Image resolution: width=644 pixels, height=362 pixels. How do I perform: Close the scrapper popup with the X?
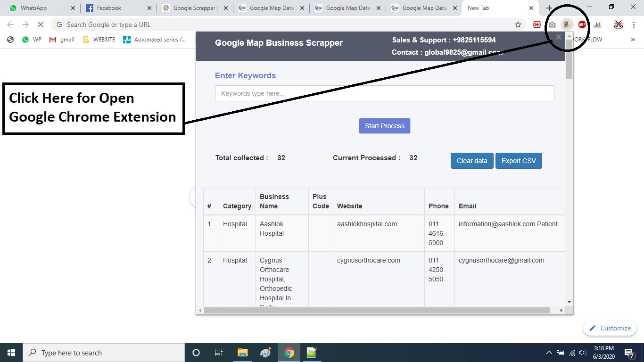click(559, 37)
